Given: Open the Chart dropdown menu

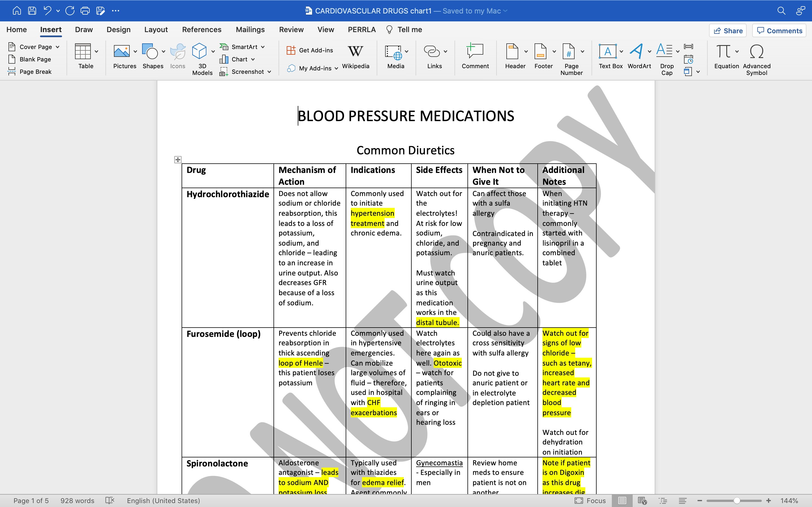Looking at the screenshot, I should [x=253, y=59].
